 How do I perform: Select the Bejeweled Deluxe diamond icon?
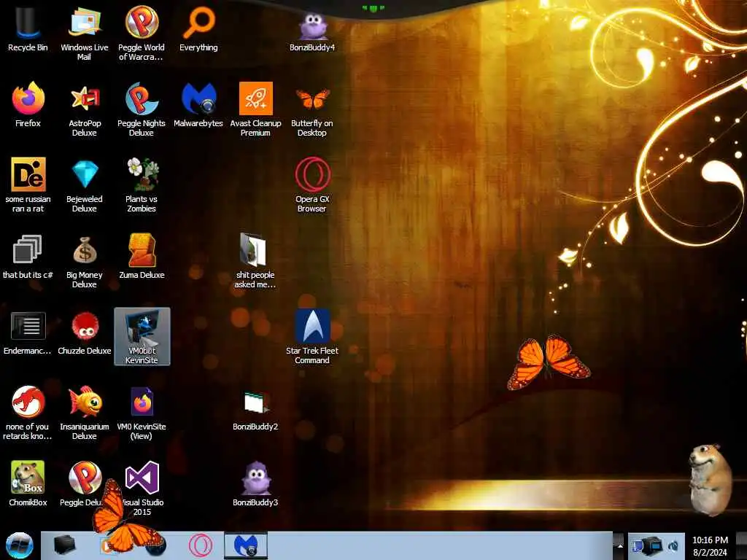[x=85, y=184]
